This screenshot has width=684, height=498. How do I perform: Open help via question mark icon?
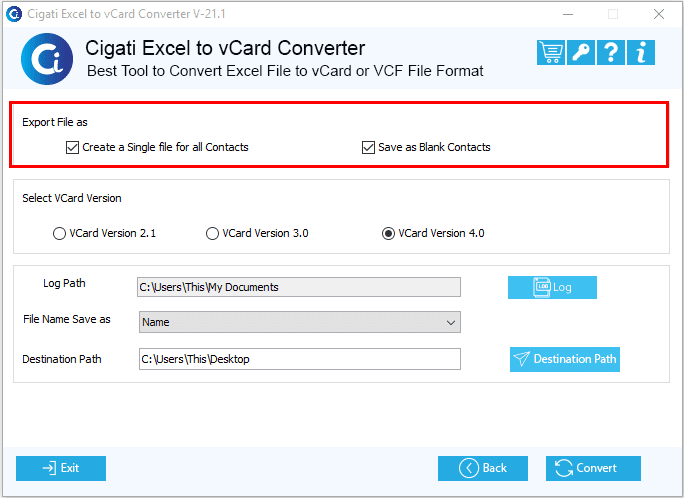click(x=611, y=52)
